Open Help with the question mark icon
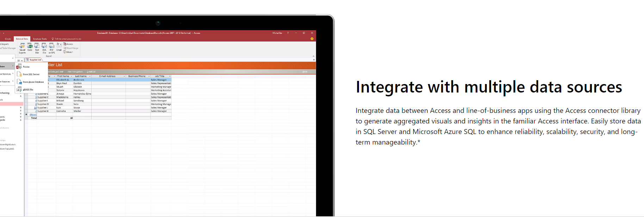This screenshot has width=644, height=217. 288,33
